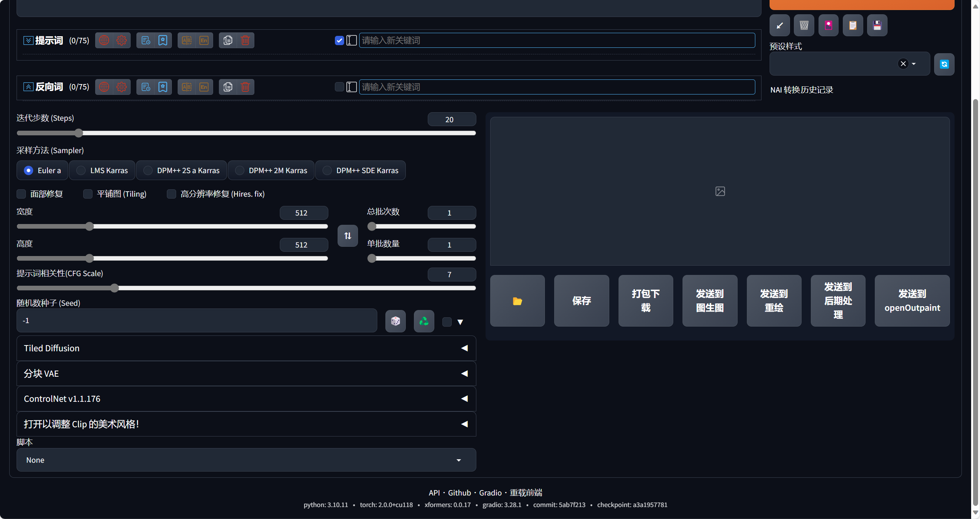This screenshot has height=519, width=980.
Task: Click the 发送到 openOutpaint button
Action: point(912,301)
